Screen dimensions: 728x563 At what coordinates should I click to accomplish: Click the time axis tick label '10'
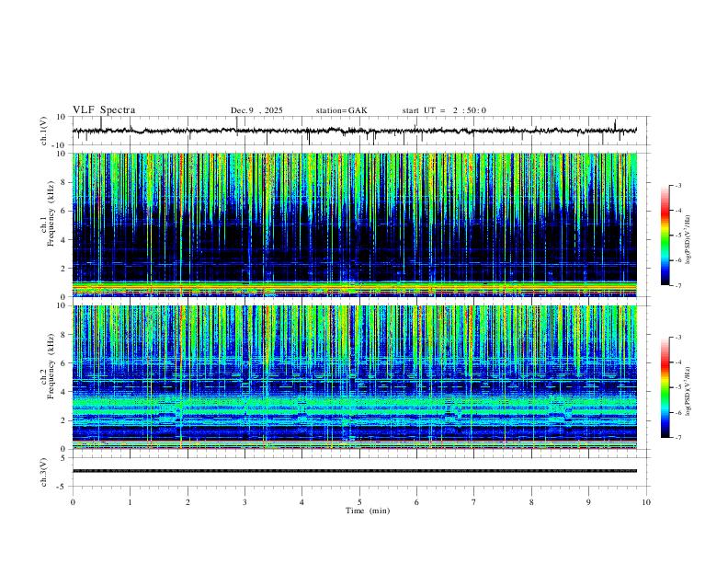[646, 502]
